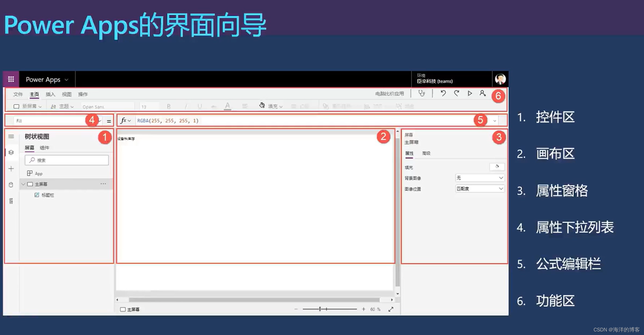Open the Insert plus pane
This screenshot has width=644, height=335.
click(x=11, y=169)
